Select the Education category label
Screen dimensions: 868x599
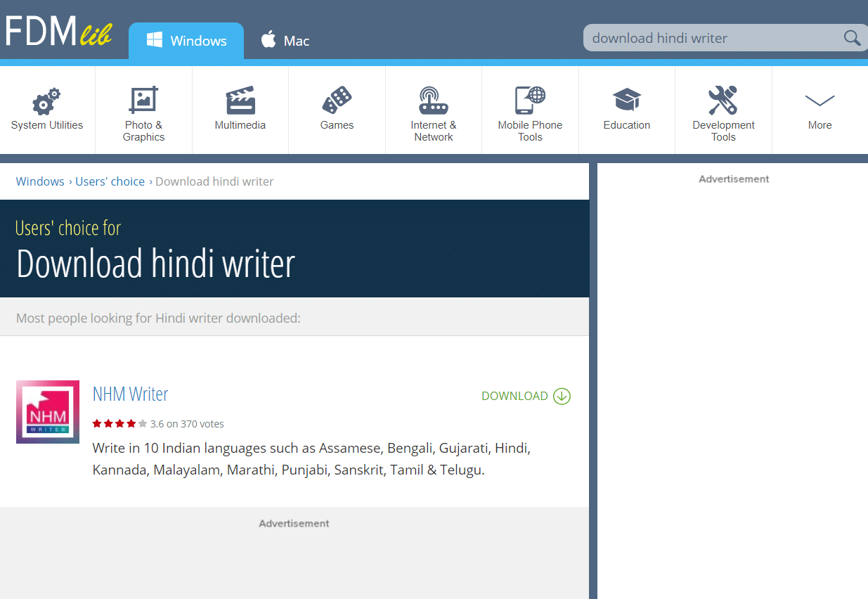click(627, 125)
